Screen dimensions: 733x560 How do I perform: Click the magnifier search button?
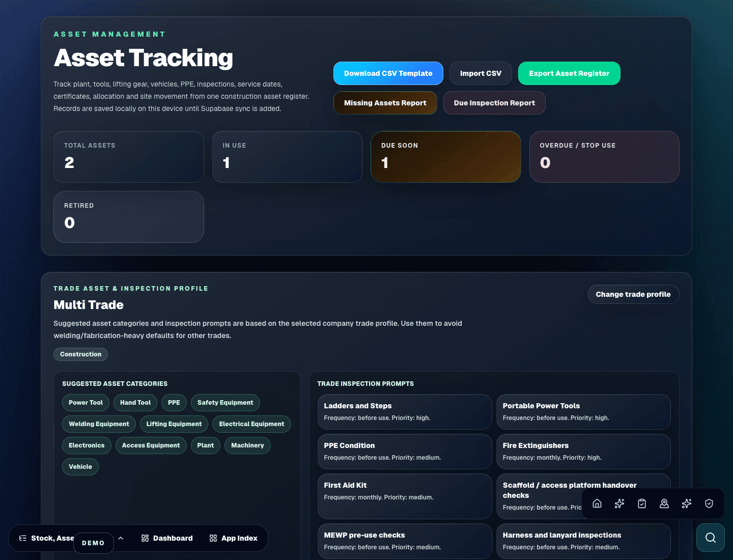711,538
